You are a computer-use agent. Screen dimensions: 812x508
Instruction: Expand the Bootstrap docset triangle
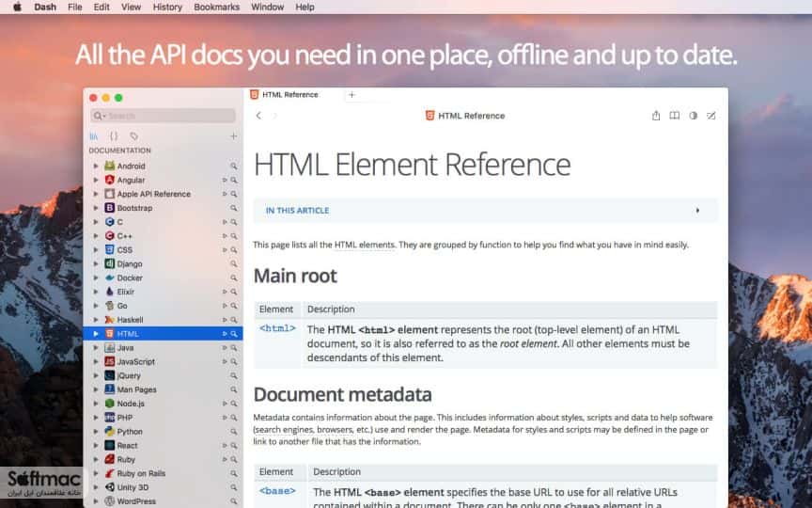pyautogui.click(x=96, y=208)
